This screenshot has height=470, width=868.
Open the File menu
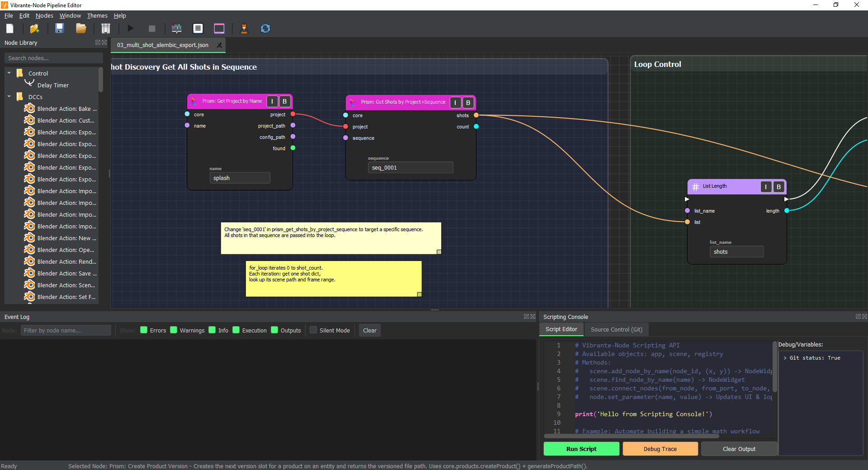[x=9, y=15]
